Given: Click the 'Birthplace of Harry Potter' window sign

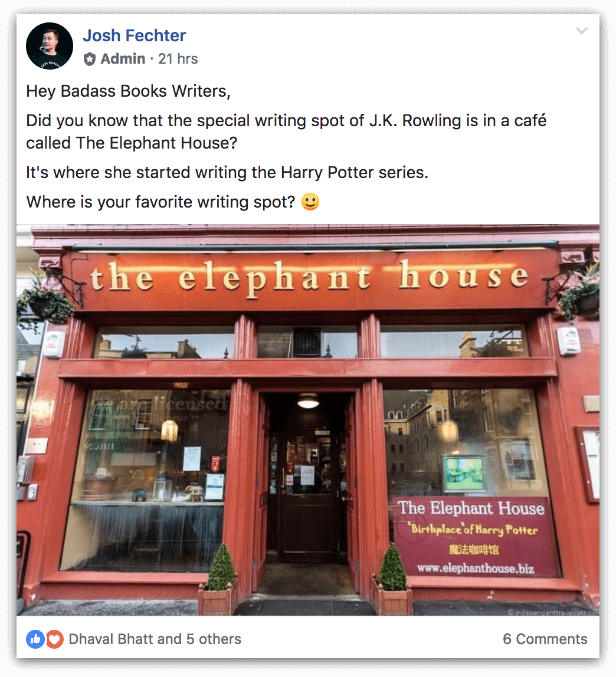Looking at the screenshot, I should [x=474, y=530].
